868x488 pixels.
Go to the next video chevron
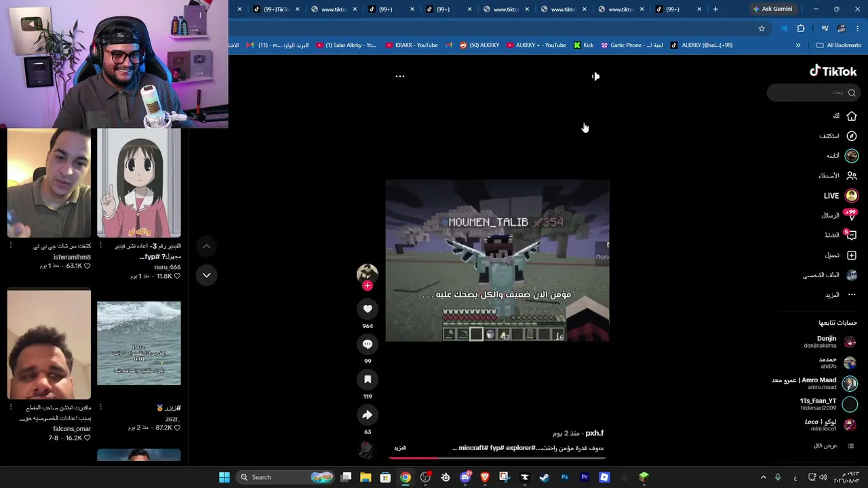[206, 275]
